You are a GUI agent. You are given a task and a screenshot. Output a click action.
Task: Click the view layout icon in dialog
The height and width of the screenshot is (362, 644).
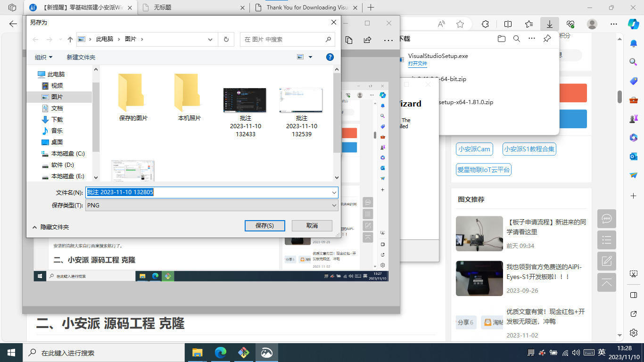coord(300,57)
